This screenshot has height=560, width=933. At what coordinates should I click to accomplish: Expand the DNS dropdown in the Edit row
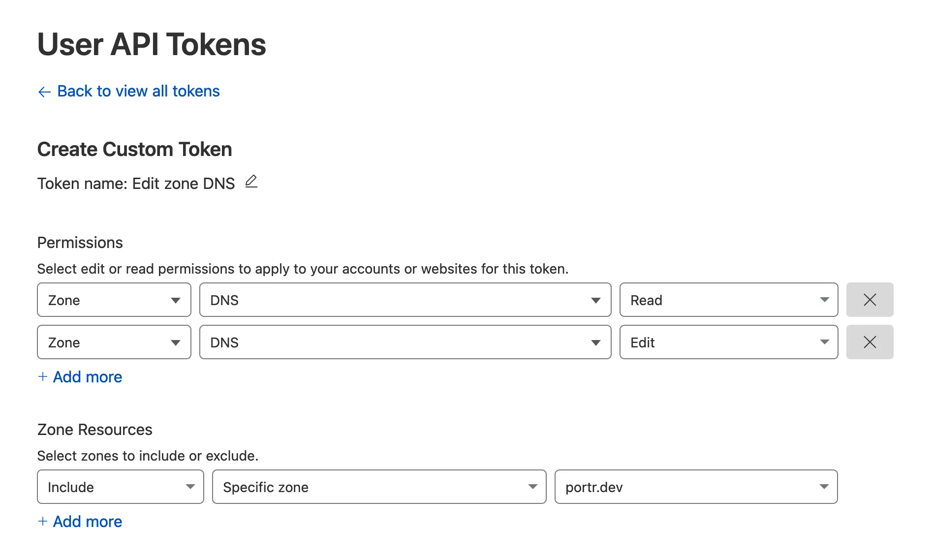point(405,342)
